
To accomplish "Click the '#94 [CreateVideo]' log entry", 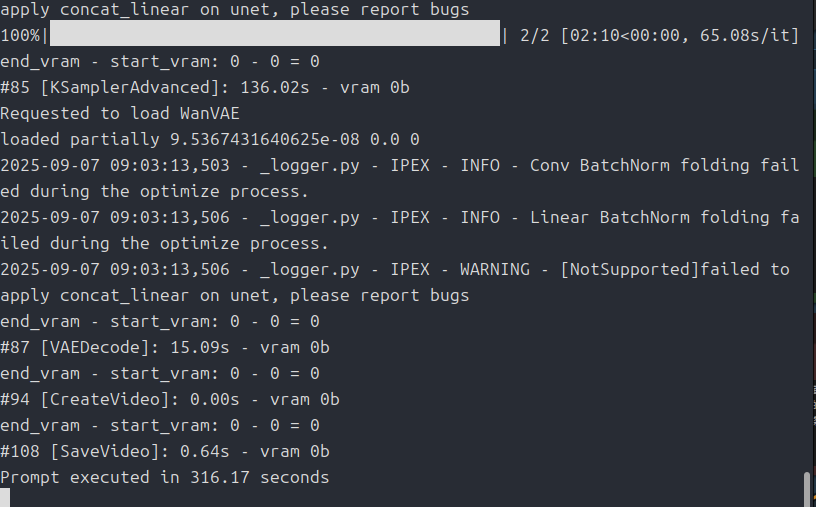I will pos(170,399).
